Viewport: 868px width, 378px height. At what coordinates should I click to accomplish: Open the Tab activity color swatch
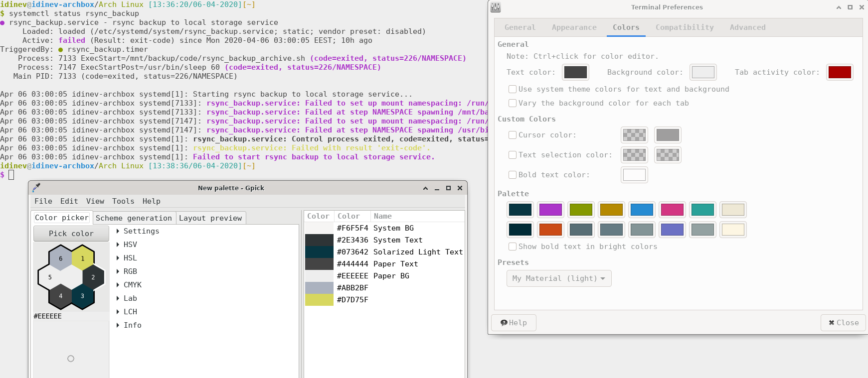(840, 72)
